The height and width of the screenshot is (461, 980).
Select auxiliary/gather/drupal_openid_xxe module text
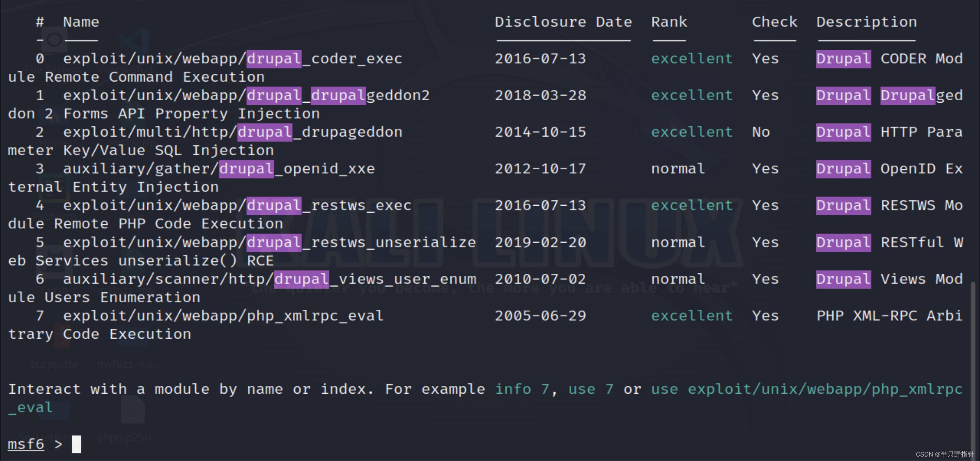(219, 169)
